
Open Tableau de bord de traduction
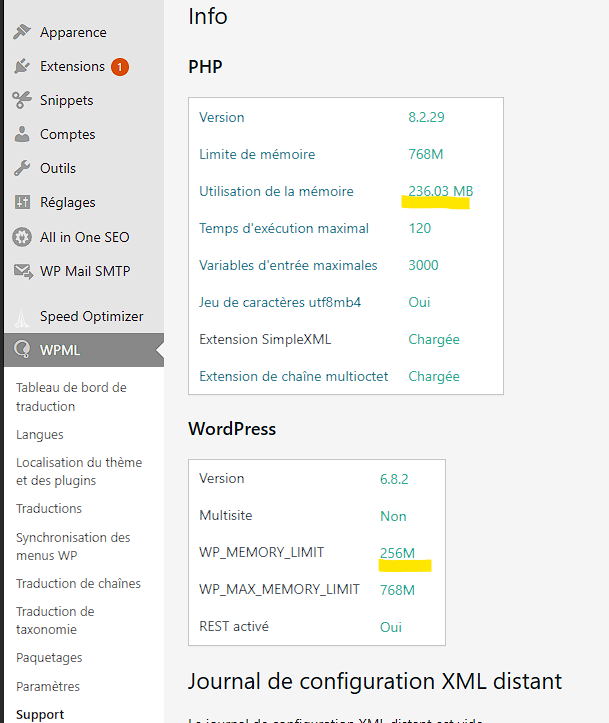[x=71, y=397]
